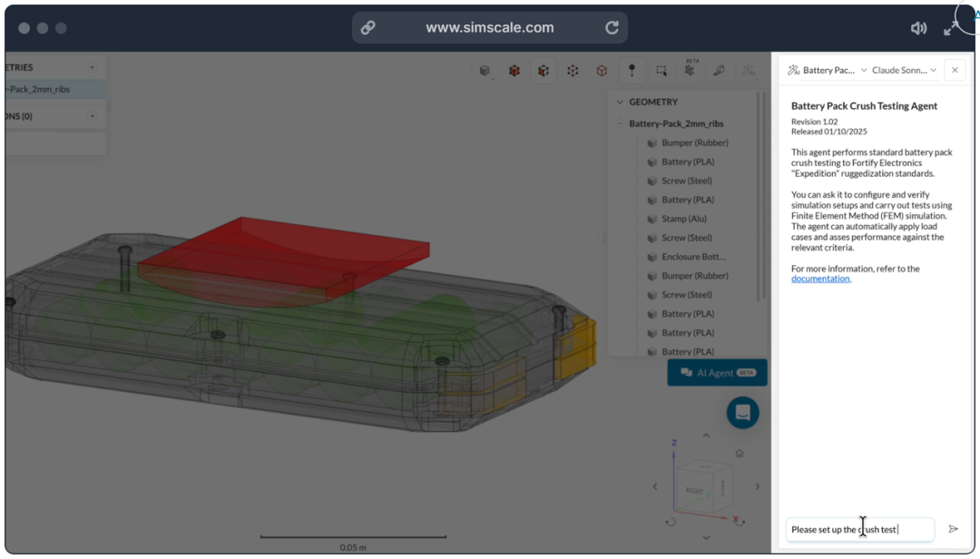This screenshot has width=980, height=559.
Task: Click the chat message input field
Action: point(859,530)
